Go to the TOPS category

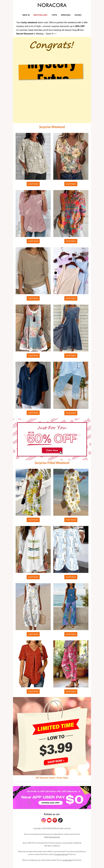tap(54, 15)
